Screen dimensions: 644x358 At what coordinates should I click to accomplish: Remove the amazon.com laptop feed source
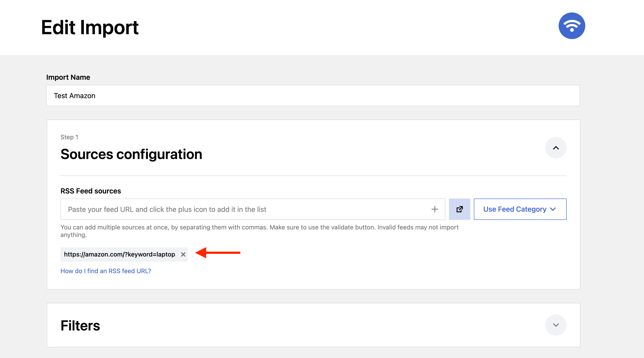(183, 254)
